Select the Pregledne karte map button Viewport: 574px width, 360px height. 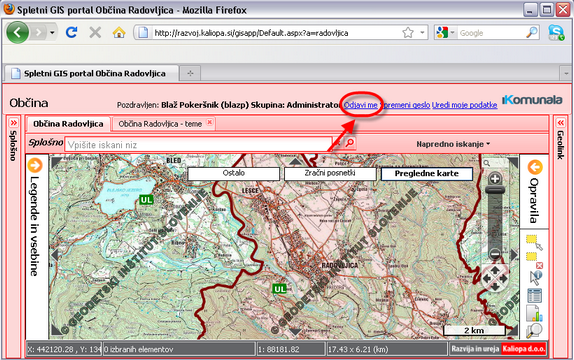point(426,174)
